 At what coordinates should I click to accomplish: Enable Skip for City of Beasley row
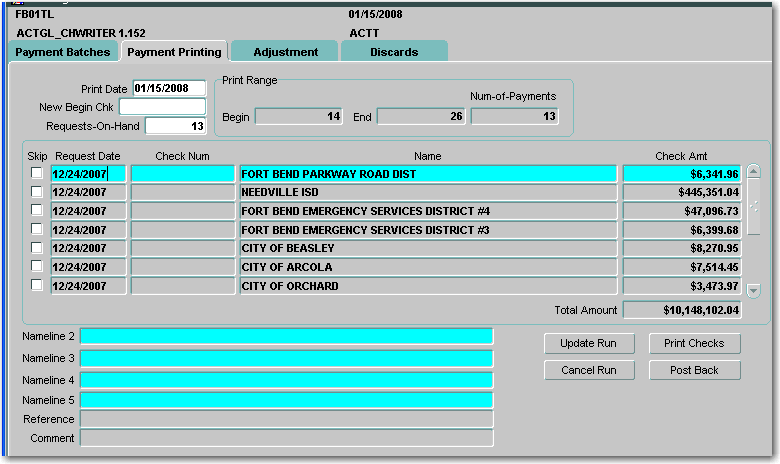(x=37, y=247)
